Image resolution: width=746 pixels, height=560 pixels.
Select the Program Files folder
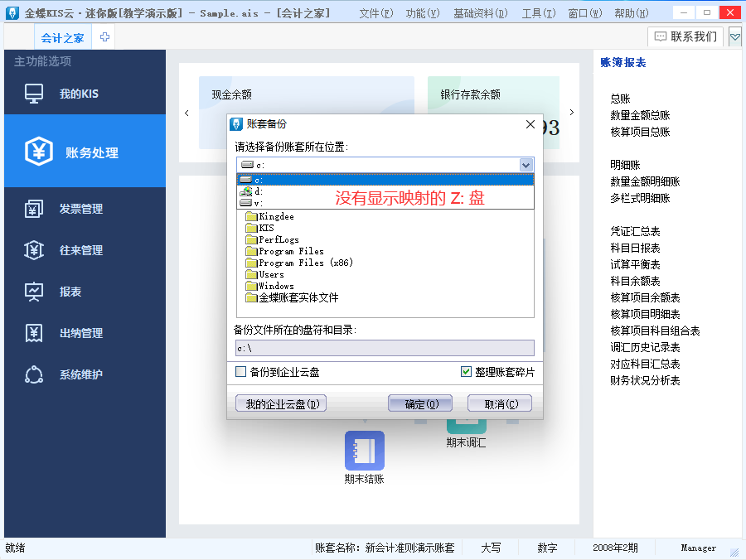pyautogui.click(x=290, y=251)
